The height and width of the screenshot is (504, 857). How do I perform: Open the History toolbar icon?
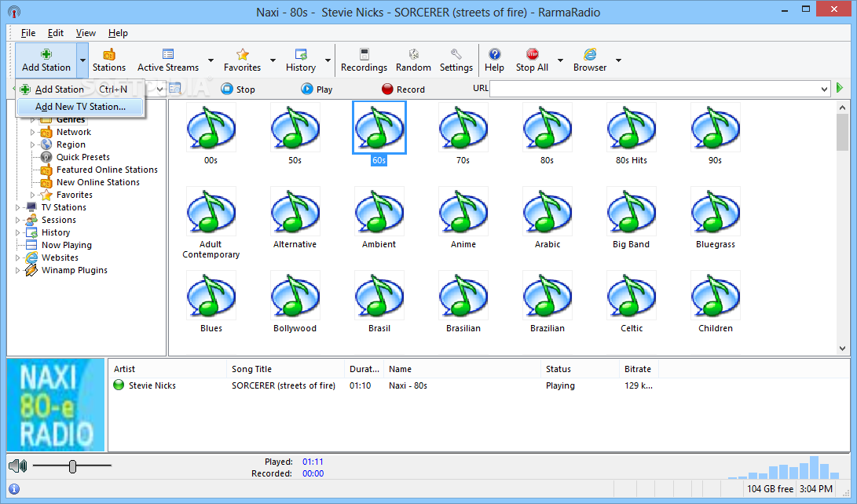pos(301,60)
